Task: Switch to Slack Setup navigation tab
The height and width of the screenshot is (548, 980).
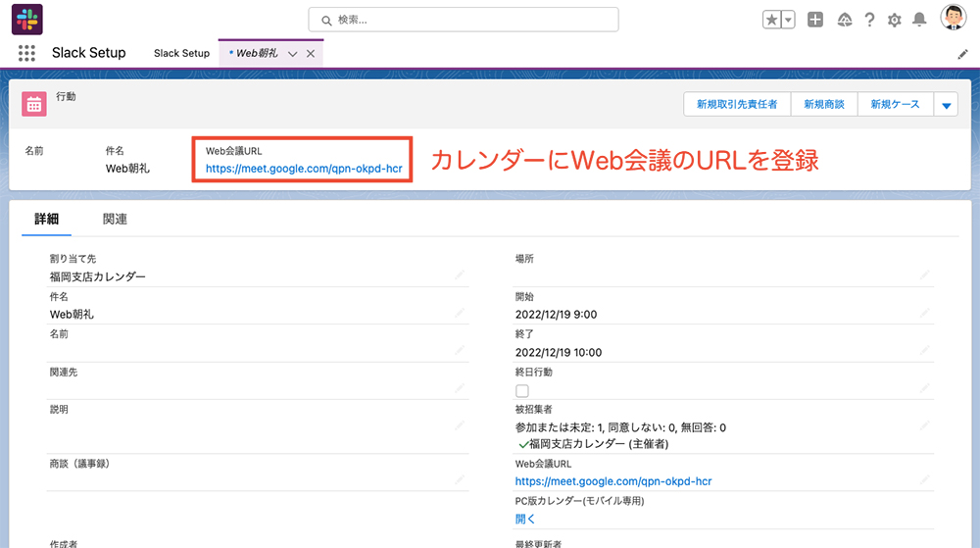Action: (182, 53)
